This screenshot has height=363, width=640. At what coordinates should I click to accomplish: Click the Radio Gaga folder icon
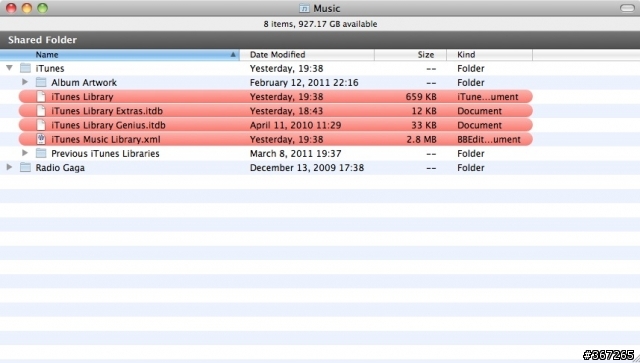click(25, 167)
